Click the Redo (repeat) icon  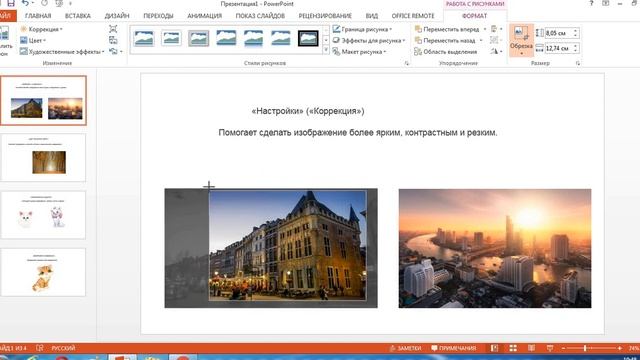(44, 3)
